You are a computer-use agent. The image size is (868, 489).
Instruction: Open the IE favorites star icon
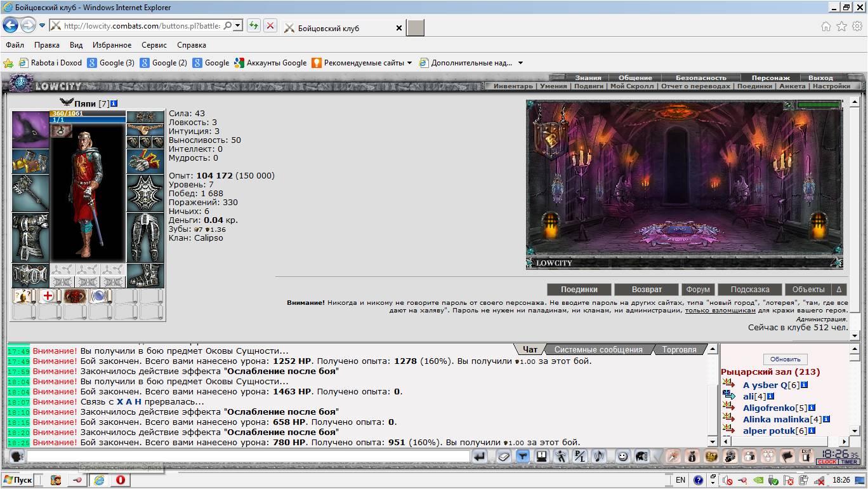(842, 26)
